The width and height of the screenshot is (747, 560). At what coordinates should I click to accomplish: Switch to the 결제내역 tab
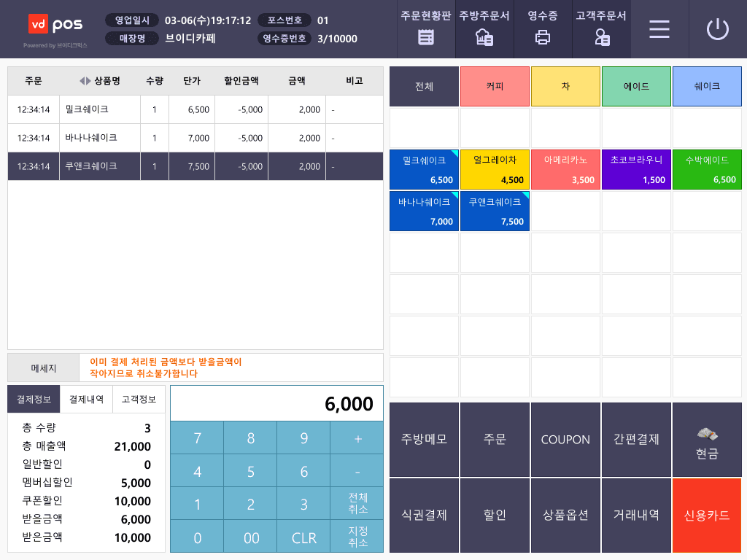(x=86, y=399)
